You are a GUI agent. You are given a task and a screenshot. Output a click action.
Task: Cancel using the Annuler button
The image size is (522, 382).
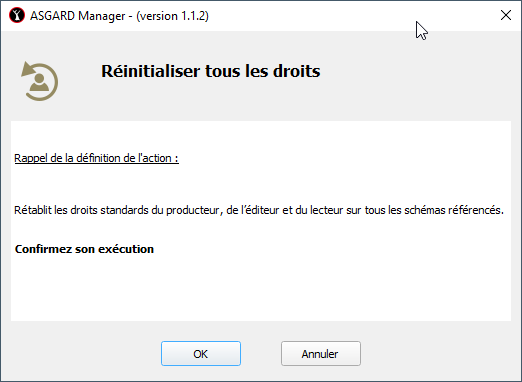321,353
